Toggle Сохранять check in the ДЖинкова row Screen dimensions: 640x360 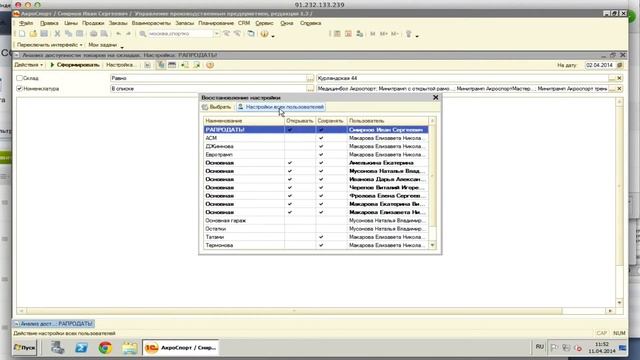321,146
